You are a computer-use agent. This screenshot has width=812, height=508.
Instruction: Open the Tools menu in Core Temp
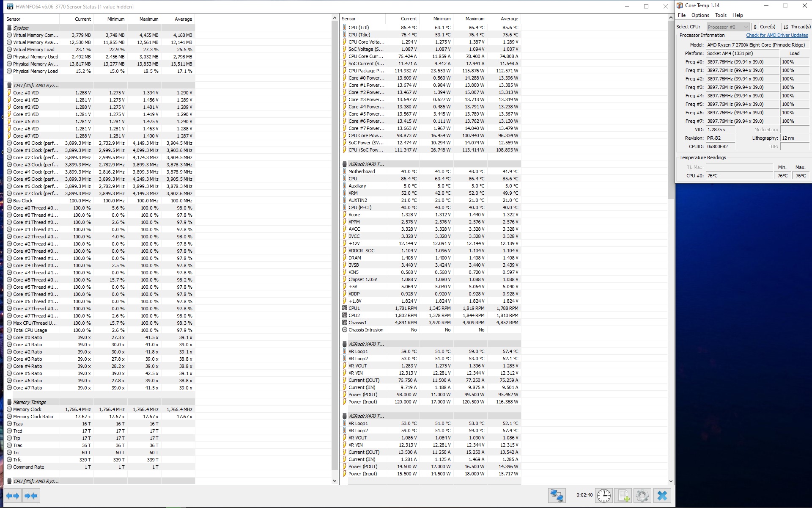click(721, 15)
